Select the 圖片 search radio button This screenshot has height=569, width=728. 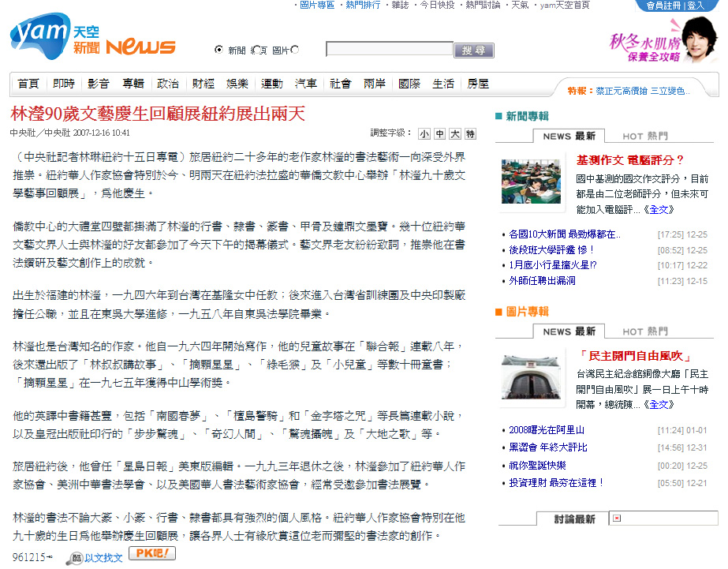(x=295, y=50)
